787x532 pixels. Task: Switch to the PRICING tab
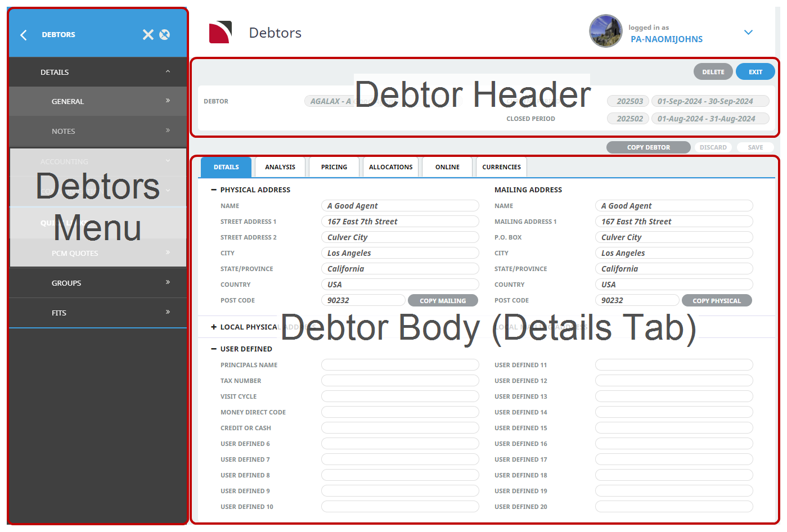(x=334, y=167)
